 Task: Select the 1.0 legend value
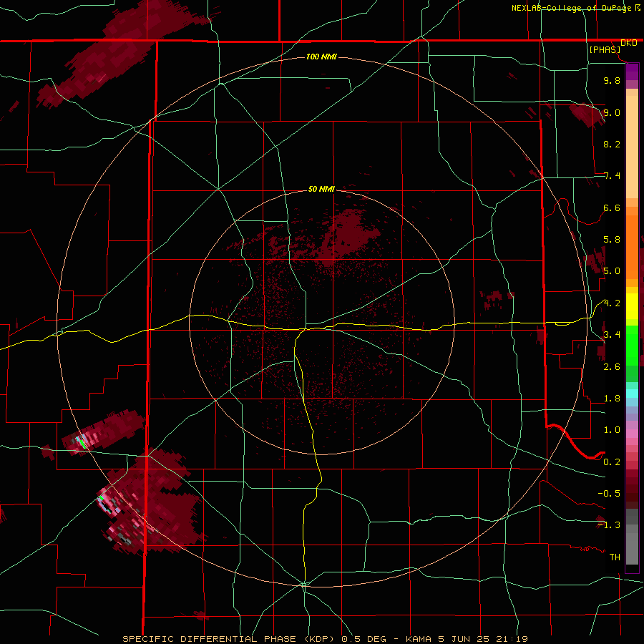tap(612, 430)
